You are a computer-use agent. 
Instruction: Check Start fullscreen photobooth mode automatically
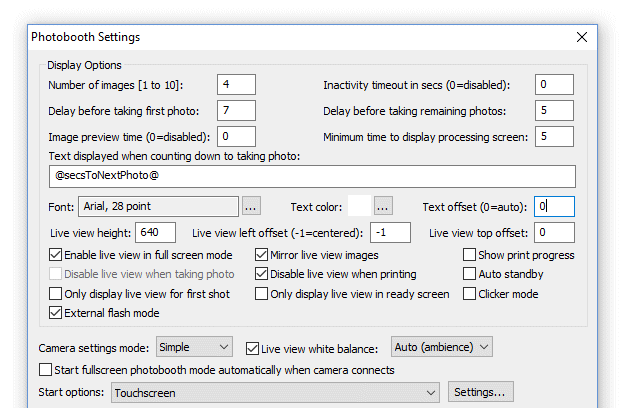click(x=45, y=370)
